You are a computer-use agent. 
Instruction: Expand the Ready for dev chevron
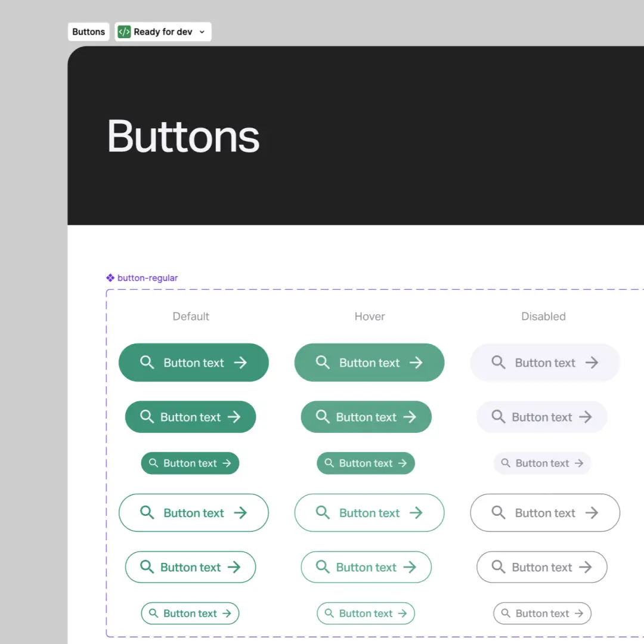[202, 32]
